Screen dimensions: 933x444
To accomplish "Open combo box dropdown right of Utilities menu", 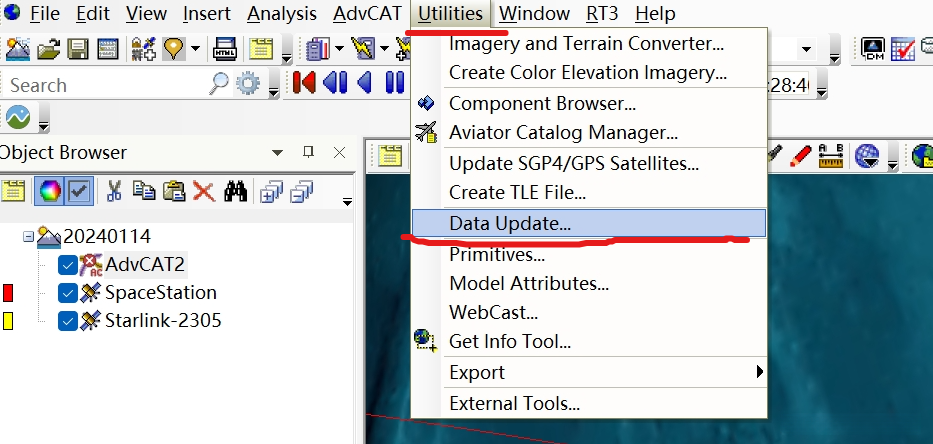I will pyautogui.click(x=807, y=49).
